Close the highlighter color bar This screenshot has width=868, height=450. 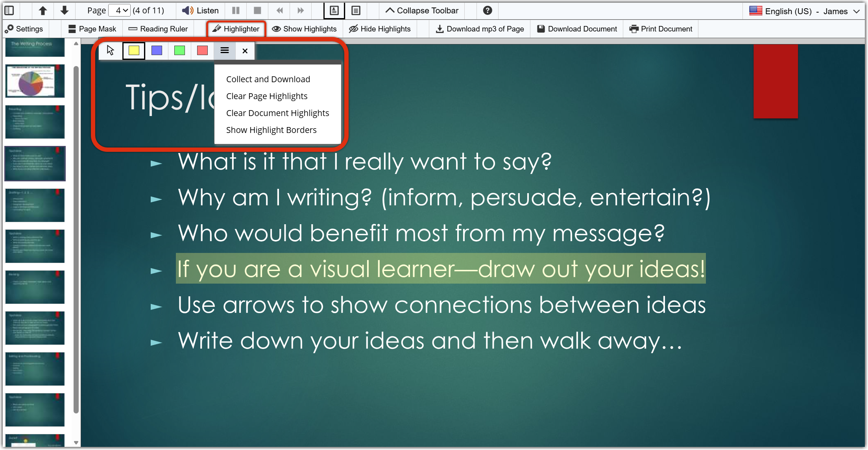tap(245, 51)
